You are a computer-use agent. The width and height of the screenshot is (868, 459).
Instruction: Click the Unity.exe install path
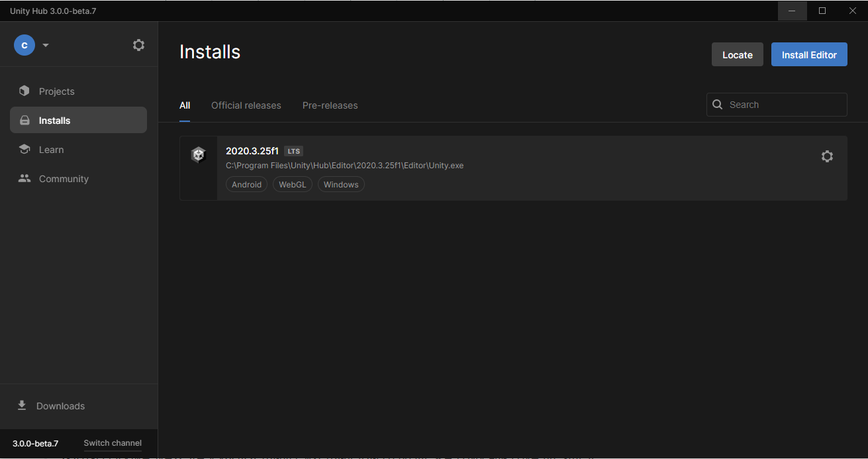pyautogui.click(x=345, y=166)
